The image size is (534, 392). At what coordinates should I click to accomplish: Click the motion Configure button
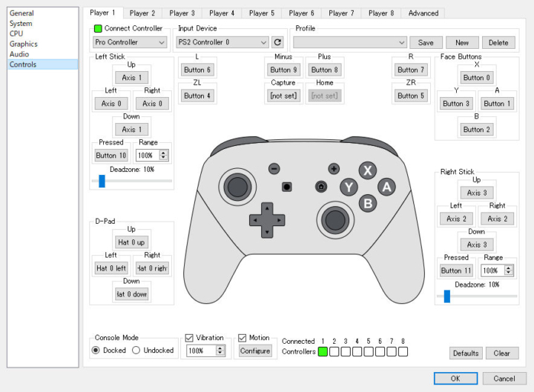[255, 351]
